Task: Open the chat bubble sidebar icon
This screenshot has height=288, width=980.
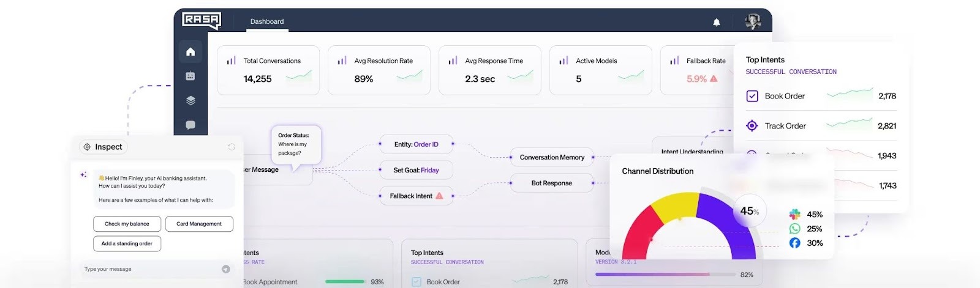Action: pos(190,125)
